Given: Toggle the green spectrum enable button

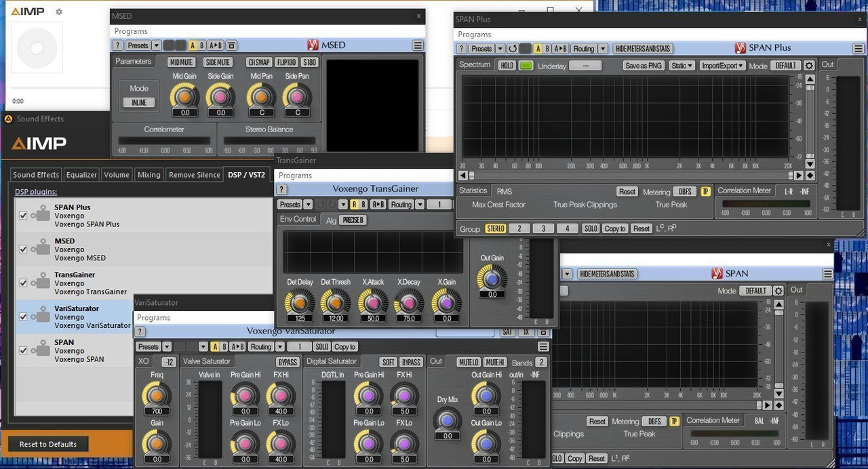Looking at the screenshot, I should click(526, 66).
